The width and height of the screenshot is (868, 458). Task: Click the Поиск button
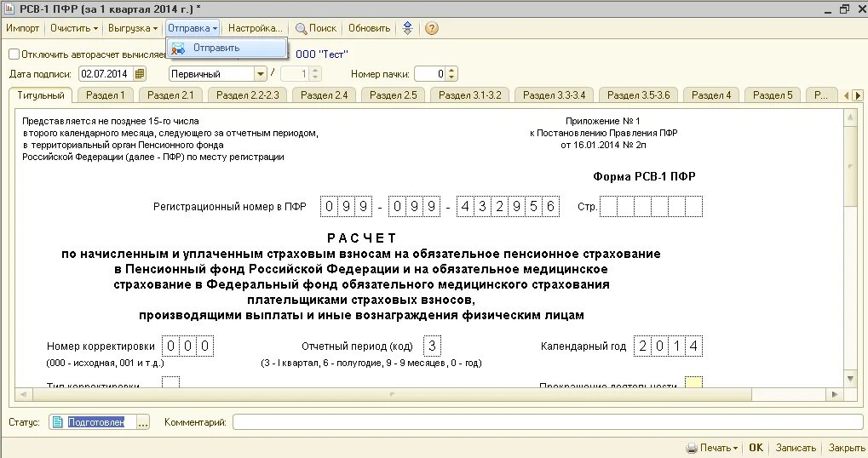coord(315,28)
